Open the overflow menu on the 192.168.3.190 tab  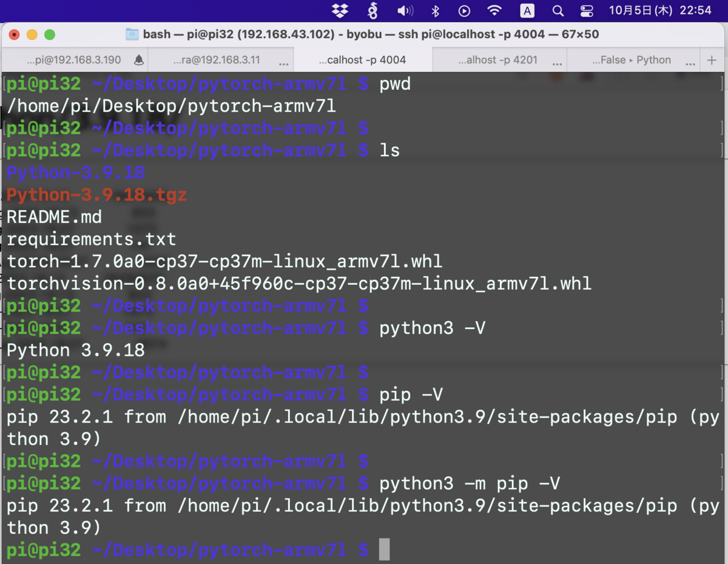click(125, 59)
